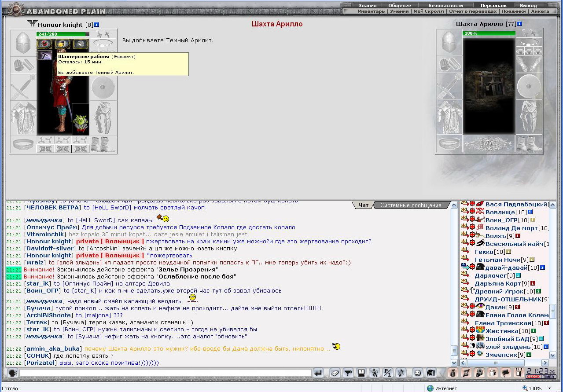Click the scroll exchange icon
Screen dimensions: 563x392
pos(466,373)
